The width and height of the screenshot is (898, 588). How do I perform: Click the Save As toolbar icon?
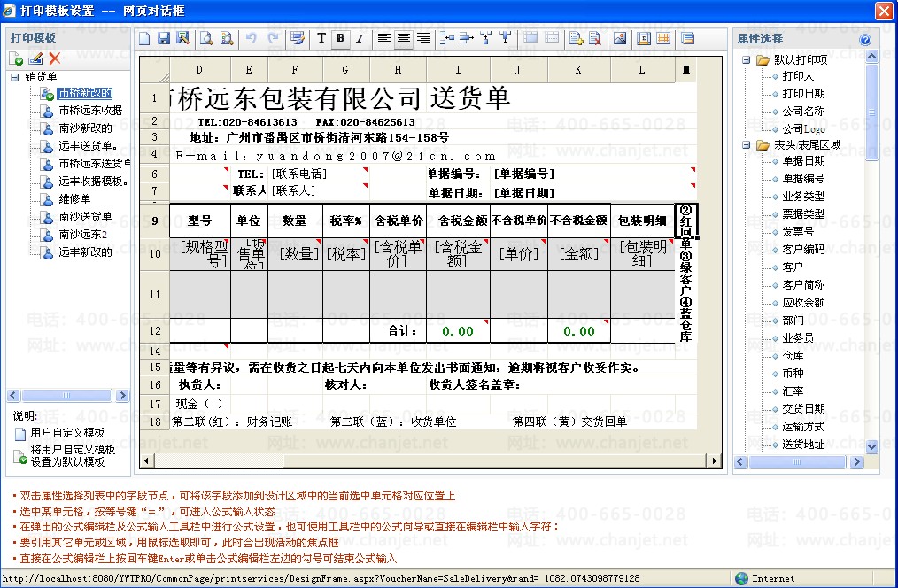click(x=182, y=38)
